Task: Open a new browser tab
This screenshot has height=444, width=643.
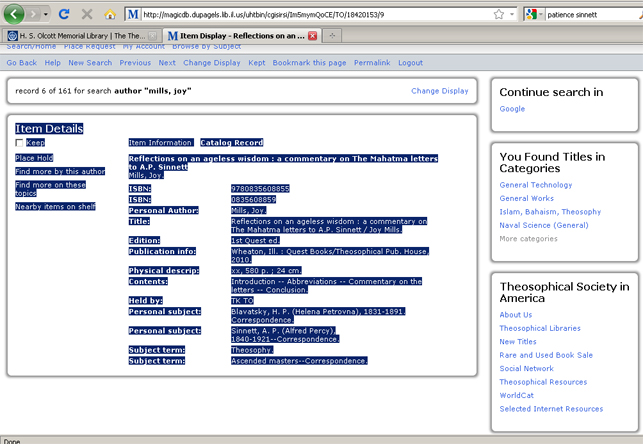Action: tap(332, 36)
